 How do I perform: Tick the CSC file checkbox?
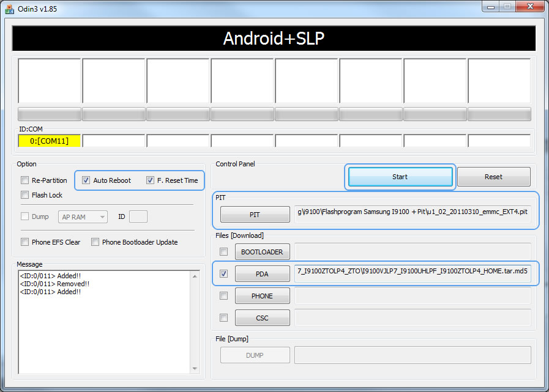(223, 318)
